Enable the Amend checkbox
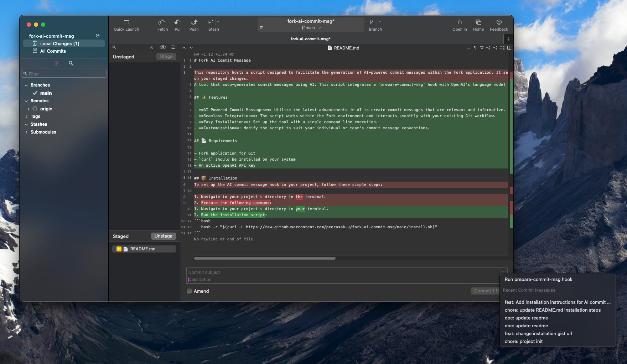The image size is (627, 364). pyautogui.click(x=189, y=291)
